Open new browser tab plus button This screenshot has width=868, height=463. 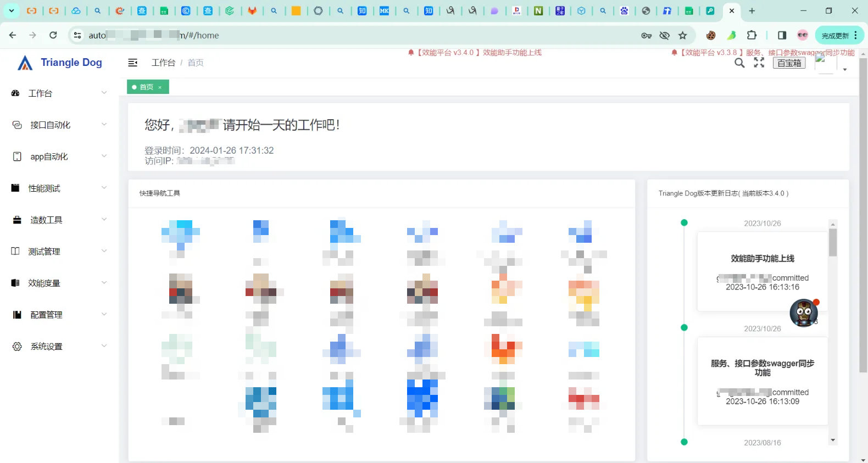[x=752, y=10]
